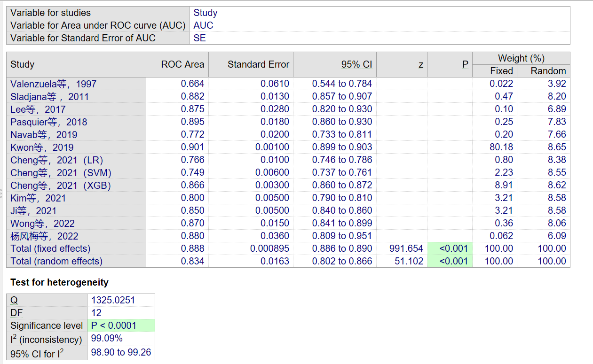Screen dimensions: 593x364
Task: Select the Standard Error column header
Action: [x=258, y=64]
